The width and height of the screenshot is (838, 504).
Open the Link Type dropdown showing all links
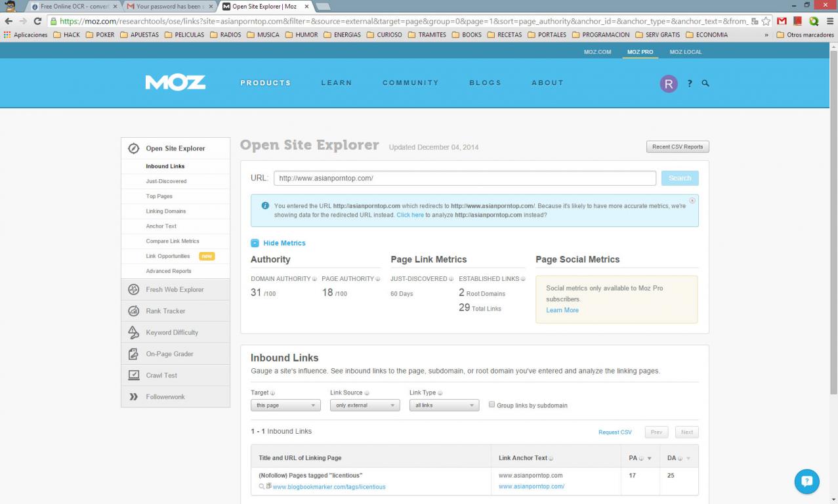444,406
